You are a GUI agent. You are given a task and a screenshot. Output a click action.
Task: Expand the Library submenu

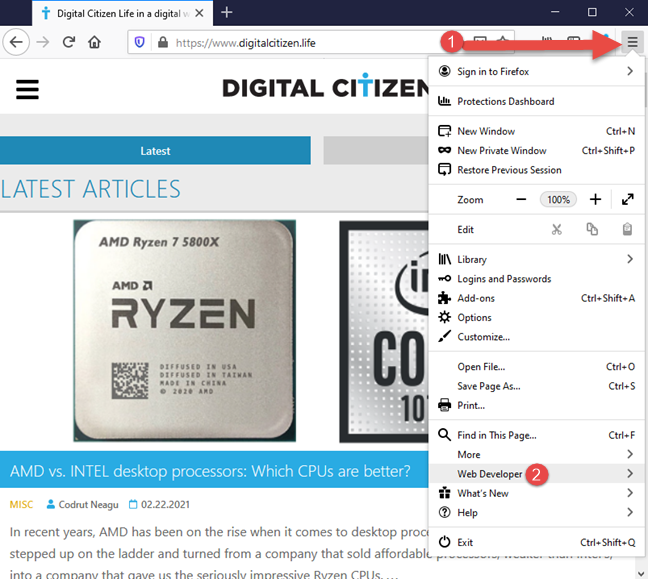click(536, 259)
